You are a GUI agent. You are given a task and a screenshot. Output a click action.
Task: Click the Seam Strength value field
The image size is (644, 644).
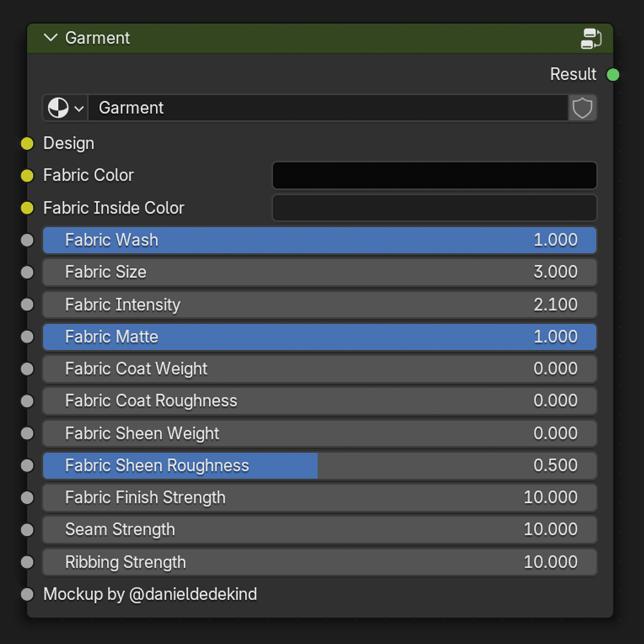point(319,530)
